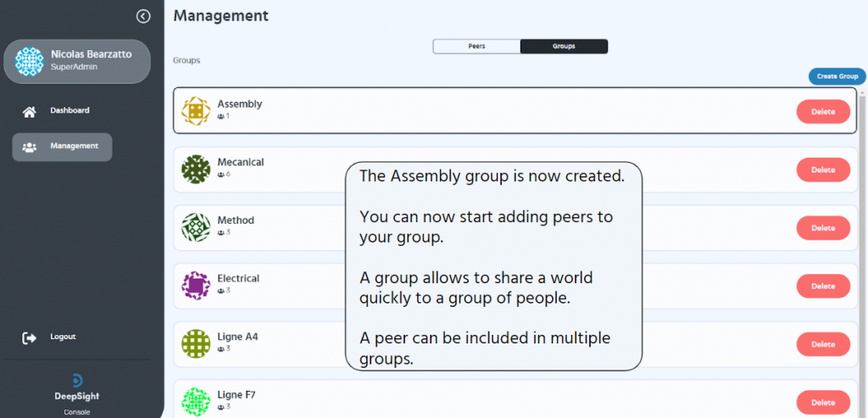Screen dimensions: 868x418
Task: Click Nicolas Bearzatto's profile avatar
Action: pyautogui.click(x=30, y=61)
